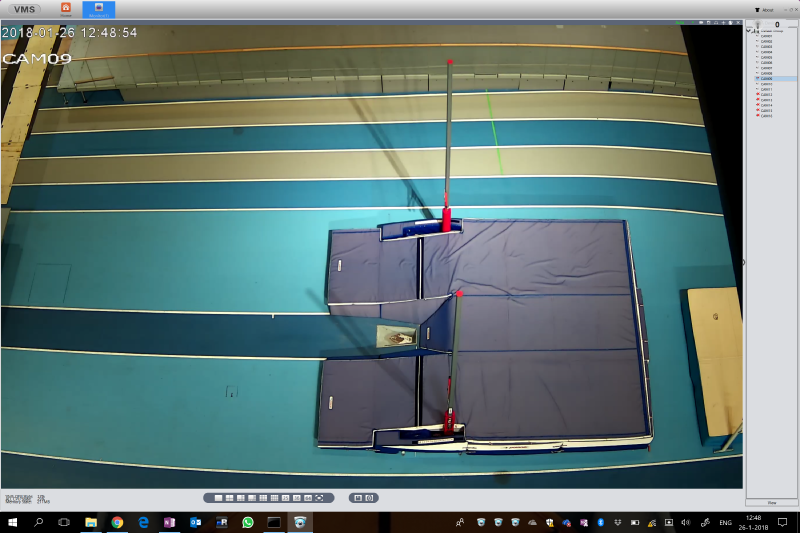Select four-split view layout icon

pos(229,498)
